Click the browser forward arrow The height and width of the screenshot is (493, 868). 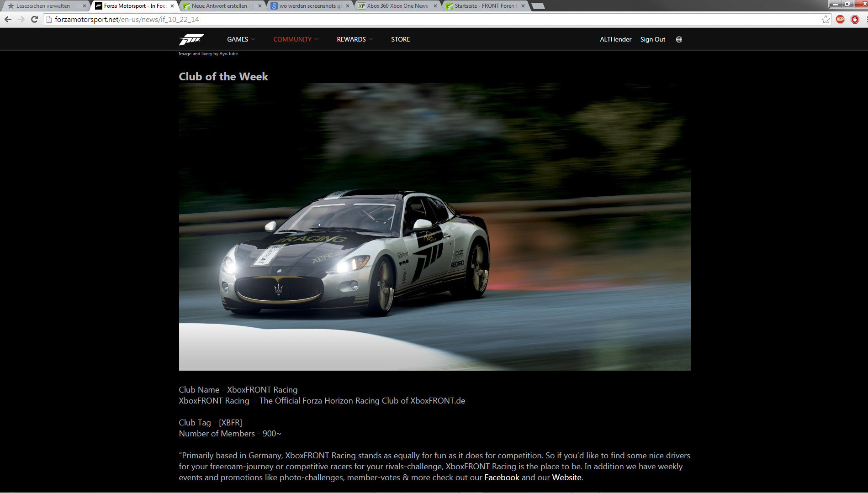pyautogui.click(x=21, y=19)
